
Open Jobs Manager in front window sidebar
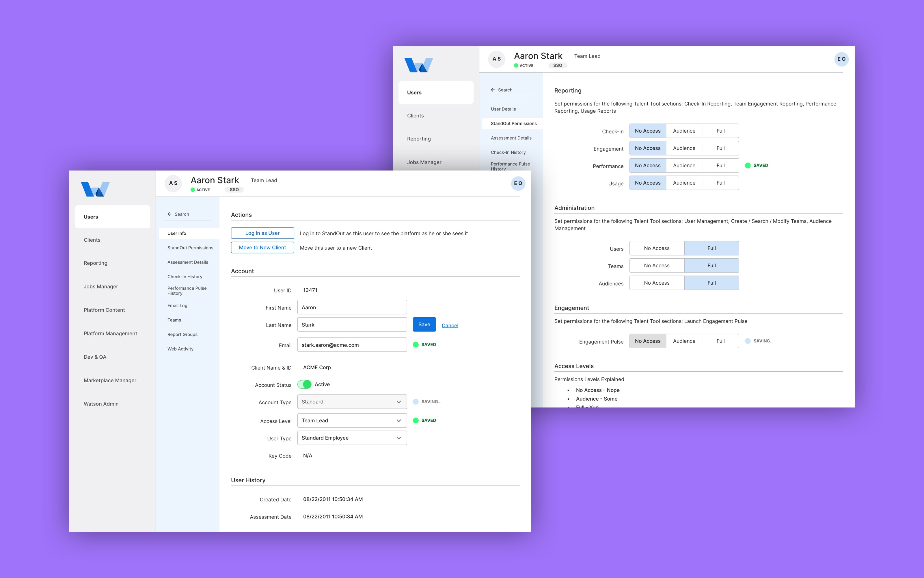(x=101, y=287)
